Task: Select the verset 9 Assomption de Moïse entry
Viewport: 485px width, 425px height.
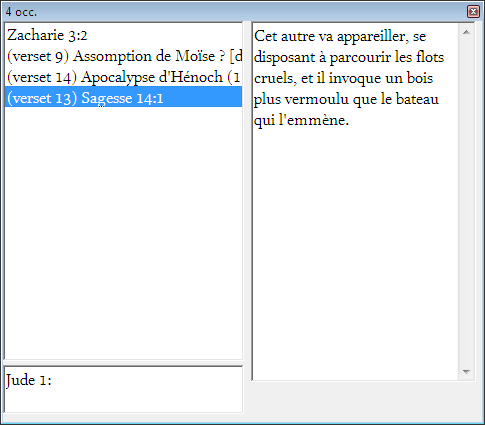Action: (x=123, y=56)
